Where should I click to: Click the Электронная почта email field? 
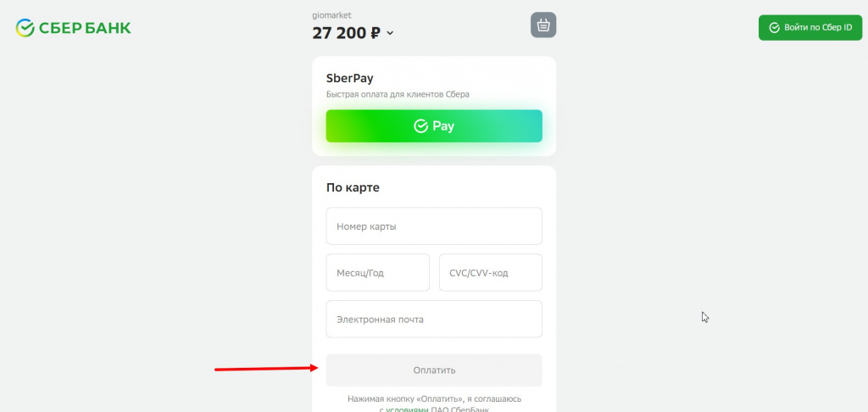pos(434,320)
